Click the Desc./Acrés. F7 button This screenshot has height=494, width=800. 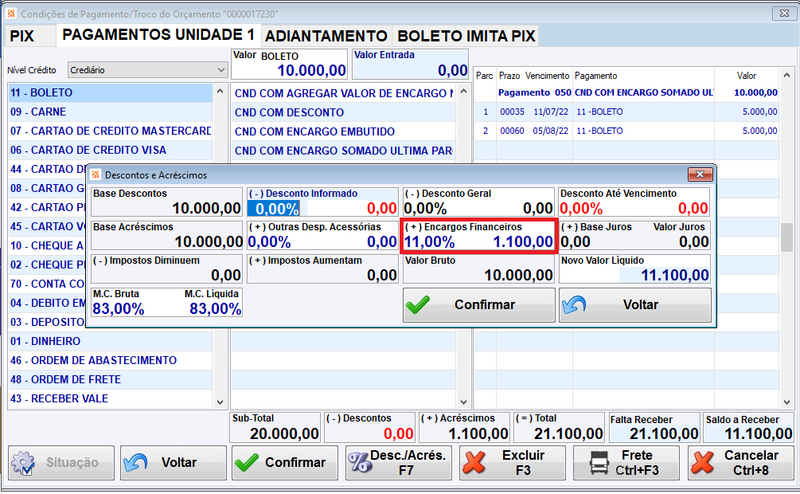point(398,463)
